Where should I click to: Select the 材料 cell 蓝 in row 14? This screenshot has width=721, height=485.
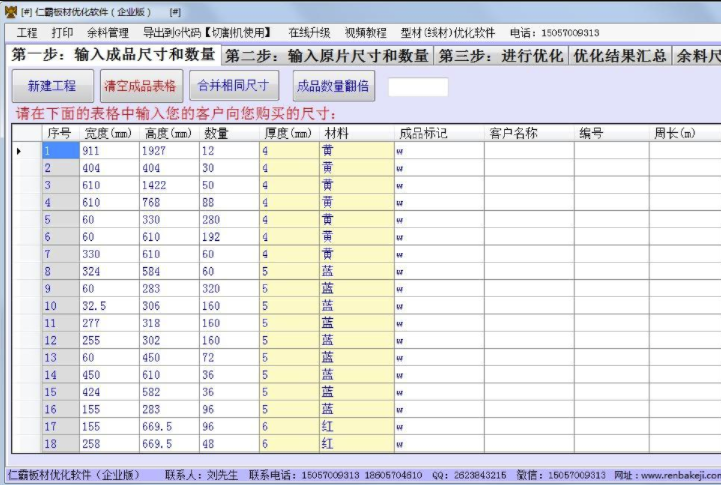click(x=357, y=375)
